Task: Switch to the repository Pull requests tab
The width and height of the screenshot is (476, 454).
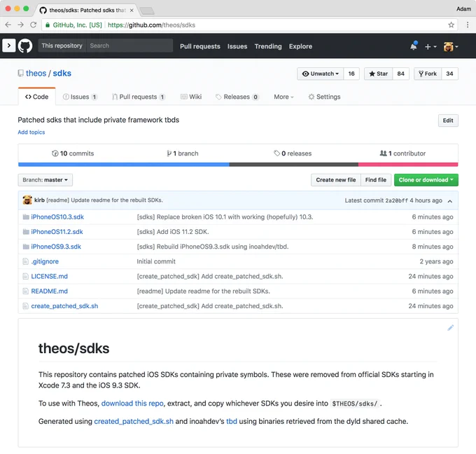Action: 139,97
